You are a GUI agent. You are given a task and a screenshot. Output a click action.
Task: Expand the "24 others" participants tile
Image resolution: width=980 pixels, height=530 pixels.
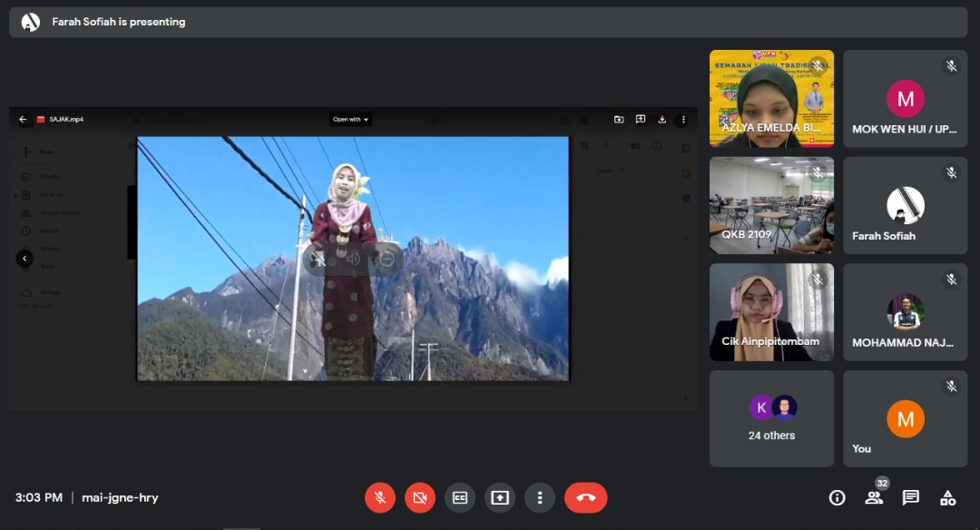click(771, 418)
